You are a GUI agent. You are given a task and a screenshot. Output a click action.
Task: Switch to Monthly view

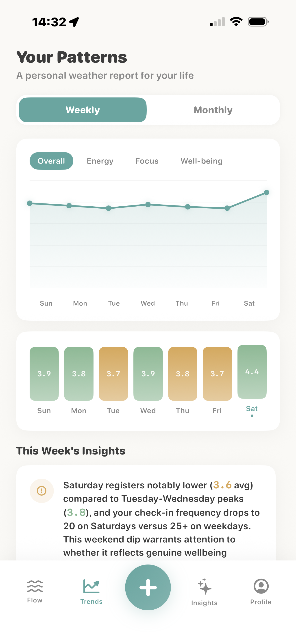click(213, 110)
